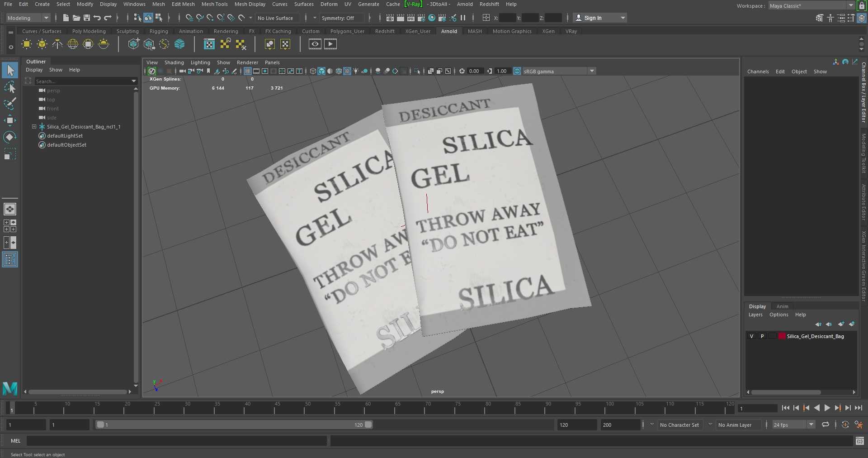Click the red color swatch of layer
The width and height of the screenshot is (868, 458).
(782, 336)
